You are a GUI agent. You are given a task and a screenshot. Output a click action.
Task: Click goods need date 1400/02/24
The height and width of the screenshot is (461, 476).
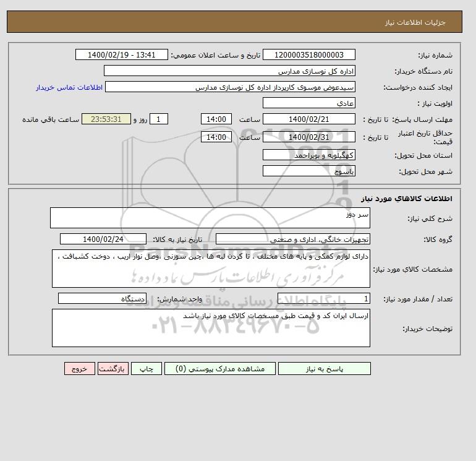coord(103,239)
